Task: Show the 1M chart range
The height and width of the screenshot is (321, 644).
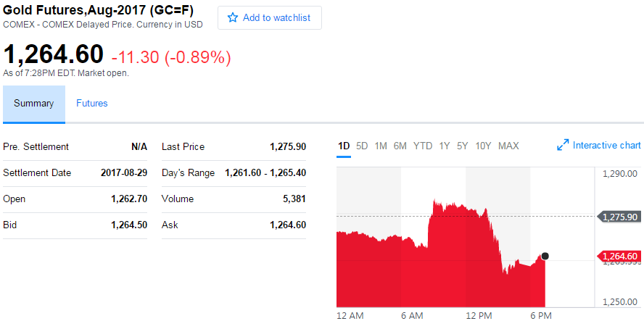Action: 381,146
